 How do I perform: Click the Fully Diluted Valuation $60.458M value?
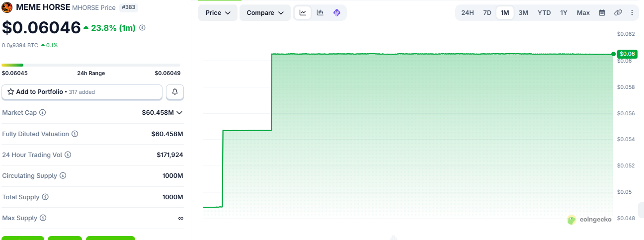(x=167, y=134)
